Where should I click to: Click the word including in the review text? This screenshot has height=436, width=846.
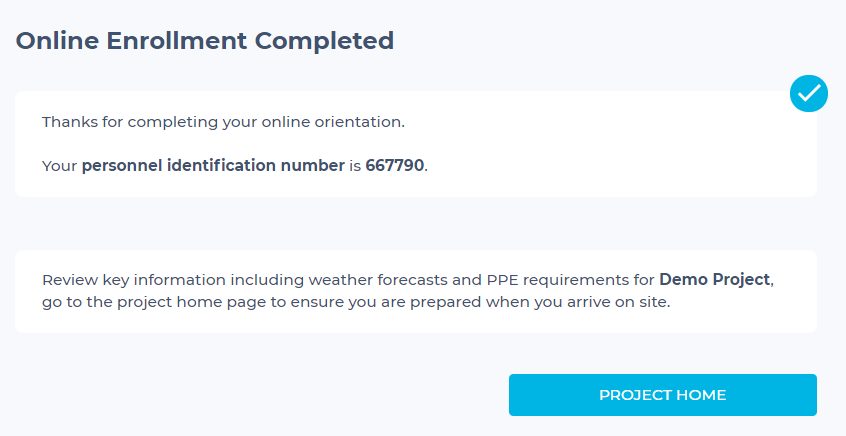[257, 279]
